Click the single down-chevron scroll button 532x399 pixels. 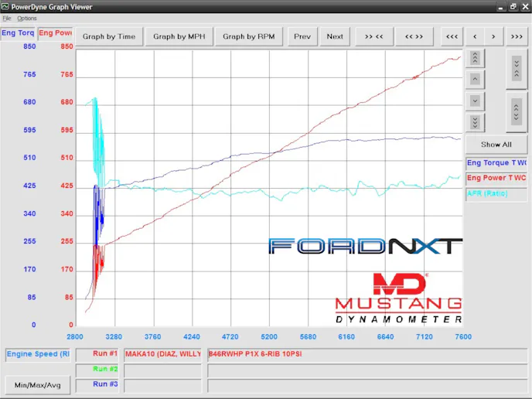[476, 101]
